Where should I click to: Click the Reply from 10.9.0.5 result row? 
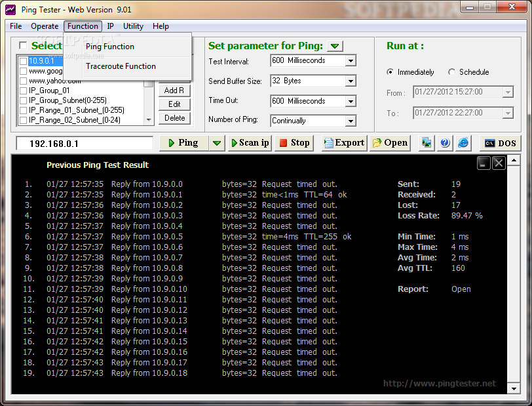click(x=187, y=237)
